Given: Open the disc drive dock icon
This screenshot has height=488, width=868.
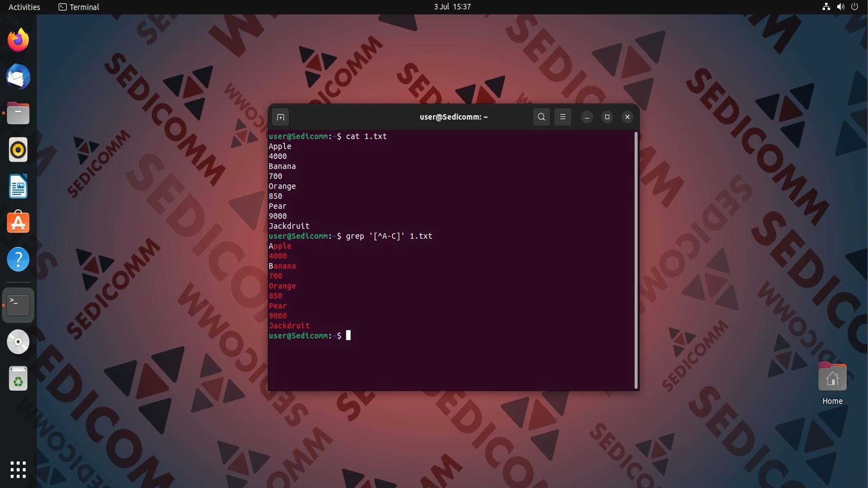Looking at the screenshot, I should click(x=18, y=342).
